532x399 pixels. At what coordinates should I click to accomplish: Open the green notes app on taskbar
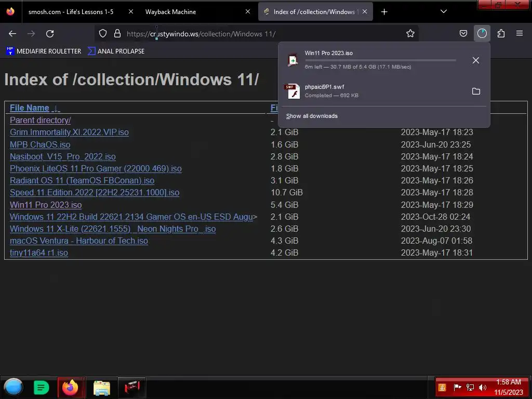point(41,388)
